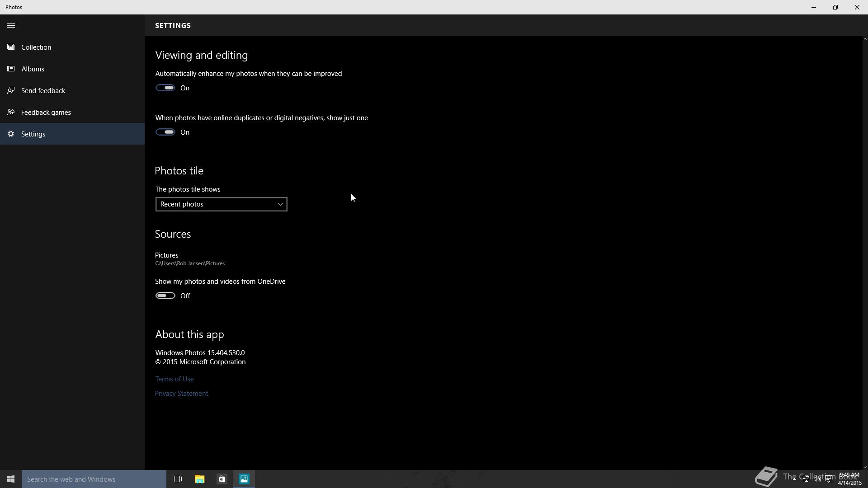868x488 pixels.
Task: Open the Collection view
Action: click(x=72, y=47)
